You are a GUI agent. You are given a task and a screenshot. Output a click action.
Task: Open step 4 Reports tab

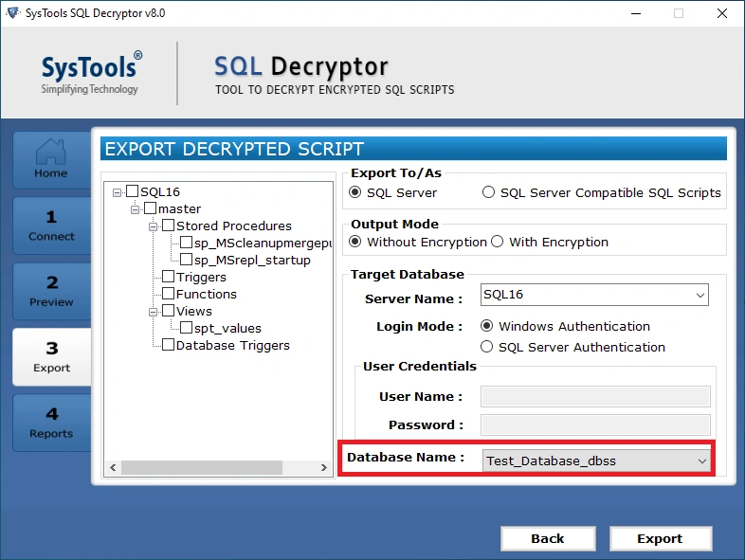point(51,423)
